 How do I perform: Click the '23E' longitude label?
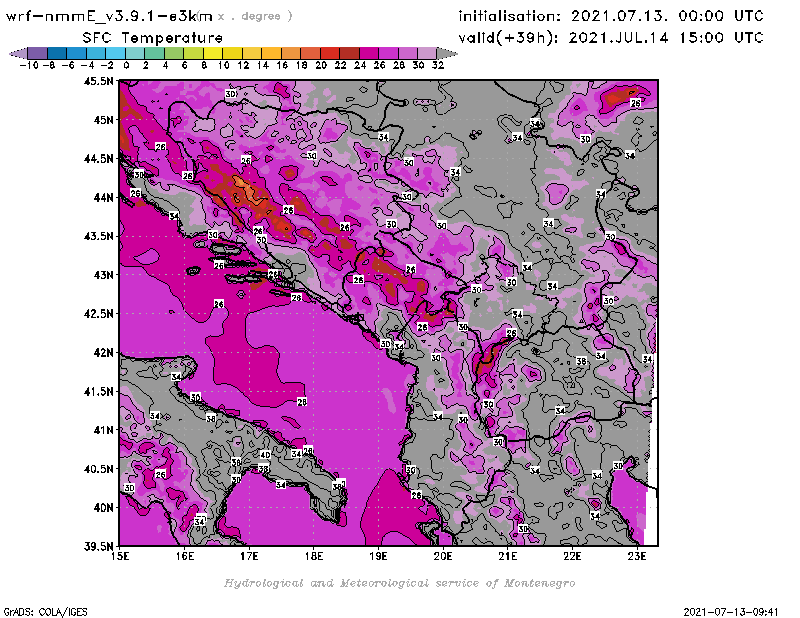(x=637, y=556)
